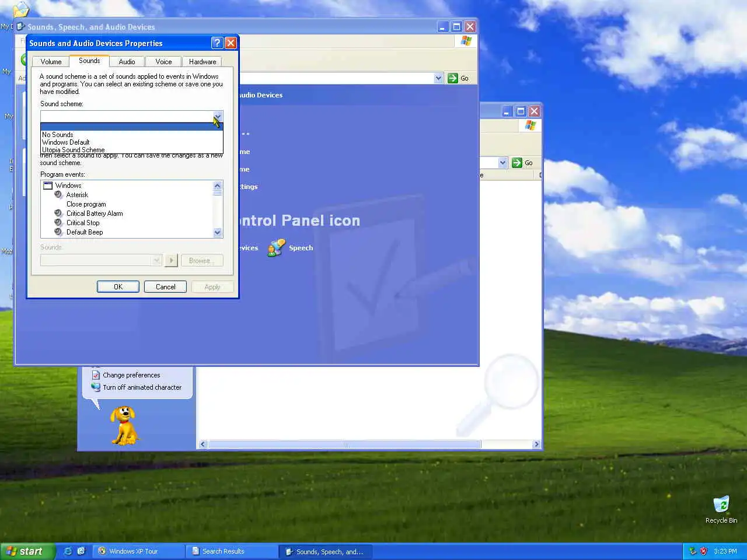Viewport: 747px width, 560px height.
Task: Switch to Search Results taskbar button
Action: [232, 551]
